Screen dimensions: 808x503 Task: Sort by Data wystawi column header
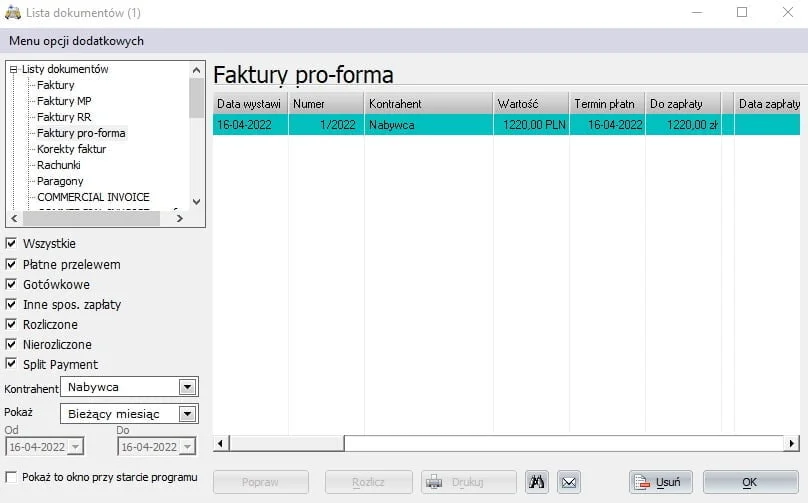[x=250, y=104]
